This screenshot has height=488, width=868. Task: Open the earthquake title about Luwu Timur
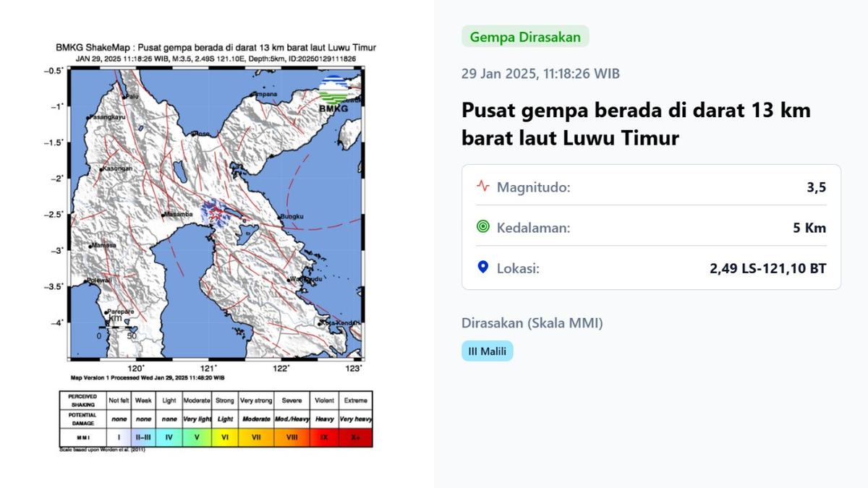636,124
